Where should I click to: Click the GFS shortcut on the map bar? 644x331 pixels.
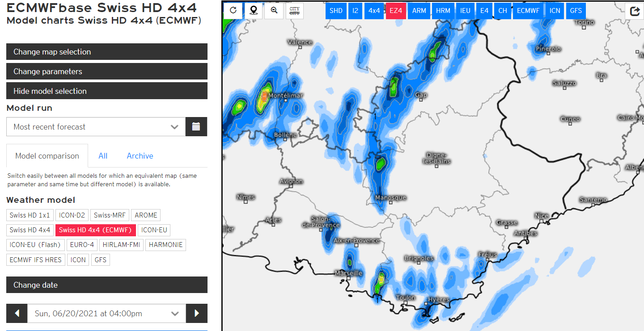click(576, 11)
